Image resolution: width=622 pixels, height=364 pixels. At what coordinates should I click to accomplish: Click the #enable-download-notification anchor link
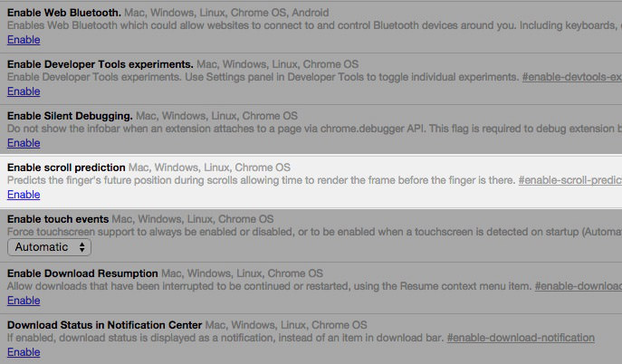pyautogui.click(x=521, y=338)
